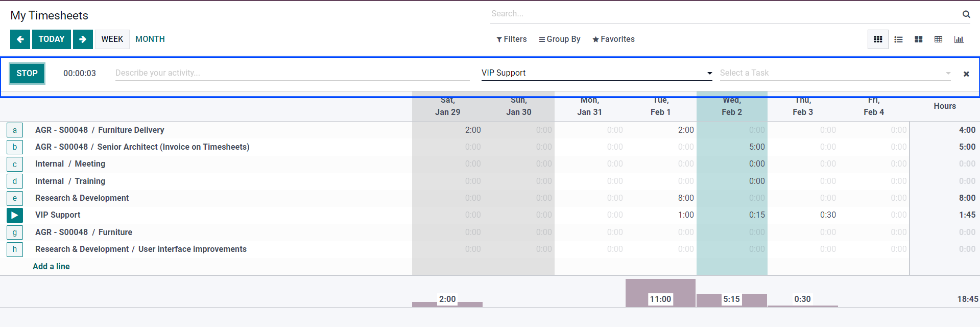Switch to list view

coord(898,39)
